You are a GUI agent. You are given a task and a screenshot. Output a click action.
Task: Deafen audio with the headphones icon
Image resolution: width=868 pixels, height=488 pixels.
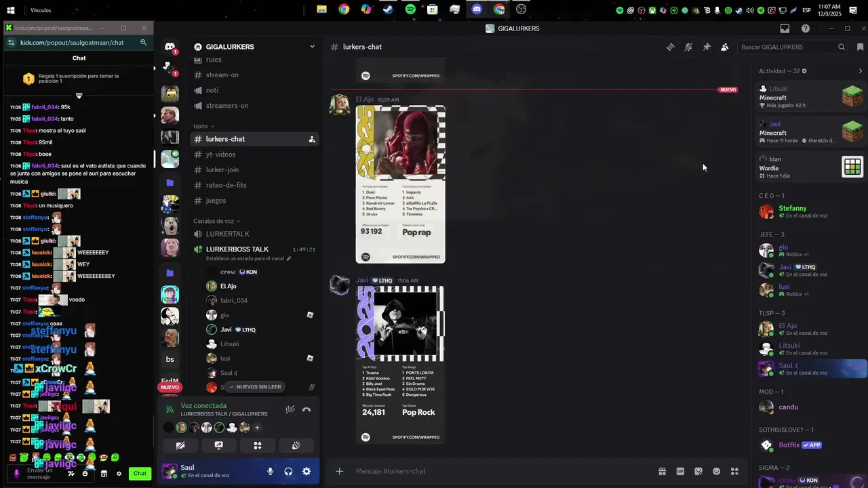[x=288, y=471]
